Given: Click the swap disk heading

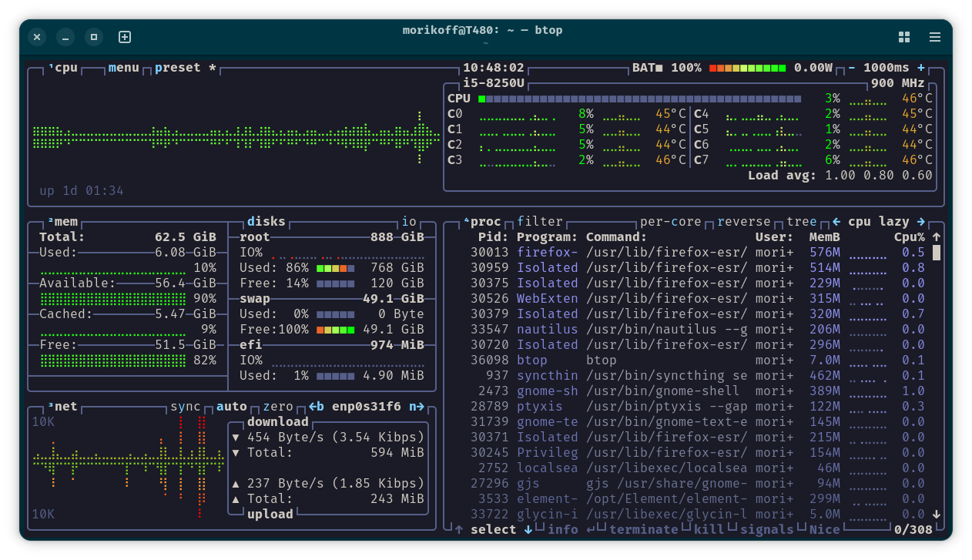Looking at the screenshot, I should pyautogui.click(x=255, y=299).
